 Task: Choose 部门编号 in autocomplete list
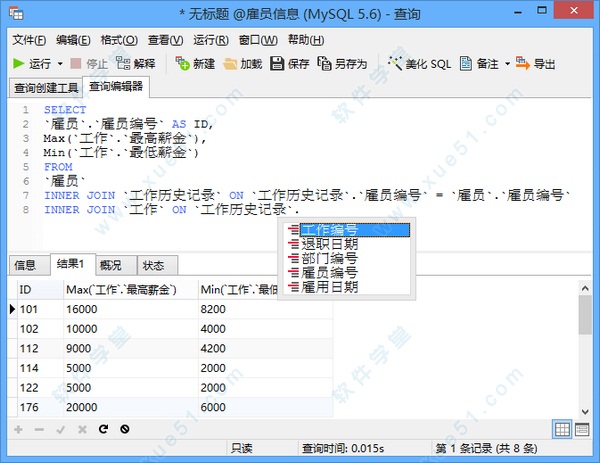point(348,258)
